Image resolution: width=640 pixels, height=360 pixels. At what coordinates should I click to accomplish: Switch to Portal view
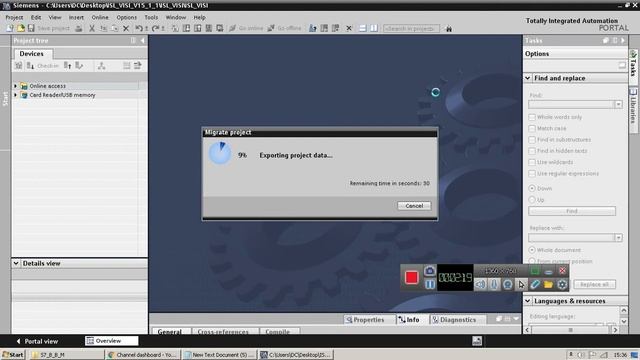click(37, 341)
